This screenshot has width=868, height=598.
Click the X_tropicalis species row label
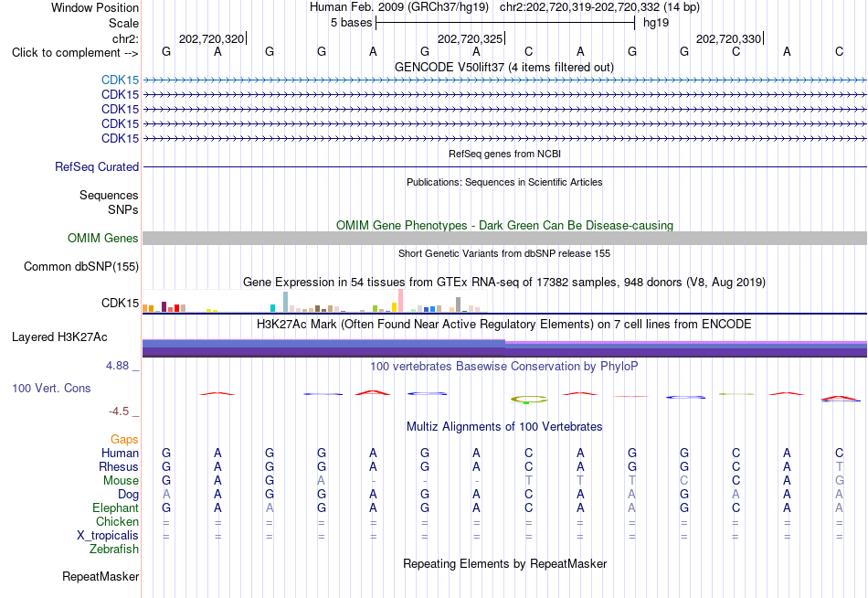click(x=108, y=536)
